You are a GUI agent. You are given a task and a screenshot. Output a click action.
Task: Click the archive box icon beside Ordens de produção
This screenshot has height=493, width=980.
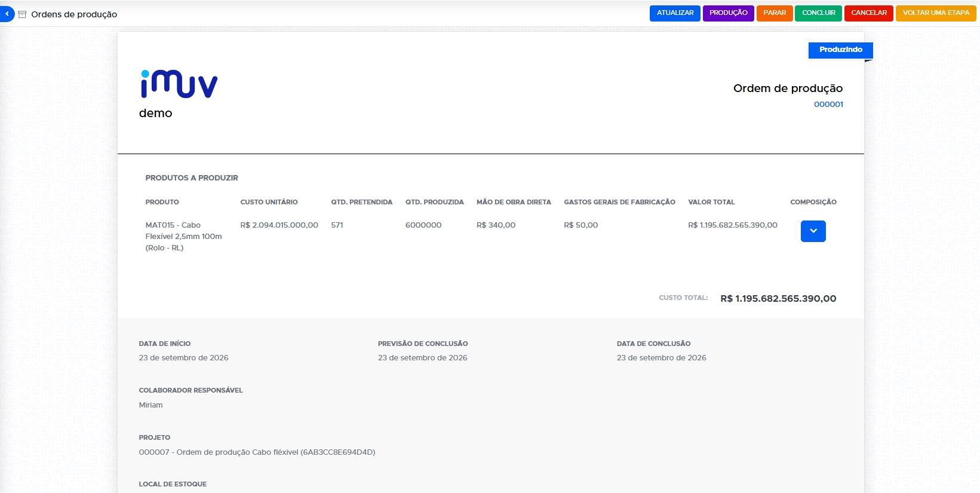pyautogui.click(x=22, y=14)
